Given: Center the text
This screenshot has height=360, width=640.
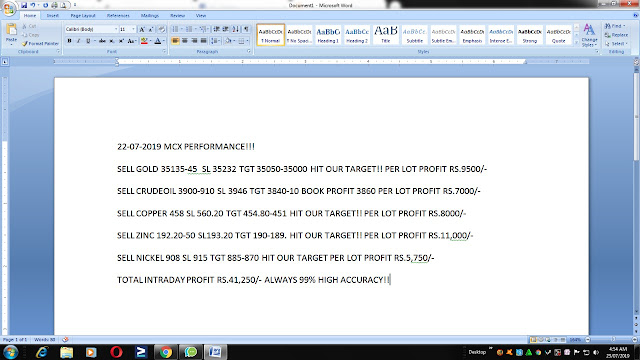Looking at the screenshot, I should (185, 41).
